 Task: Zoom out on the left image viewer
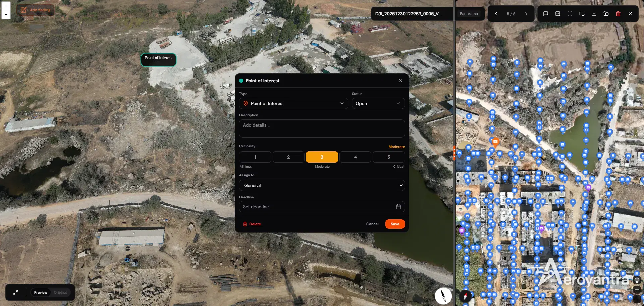coord(6,15)
